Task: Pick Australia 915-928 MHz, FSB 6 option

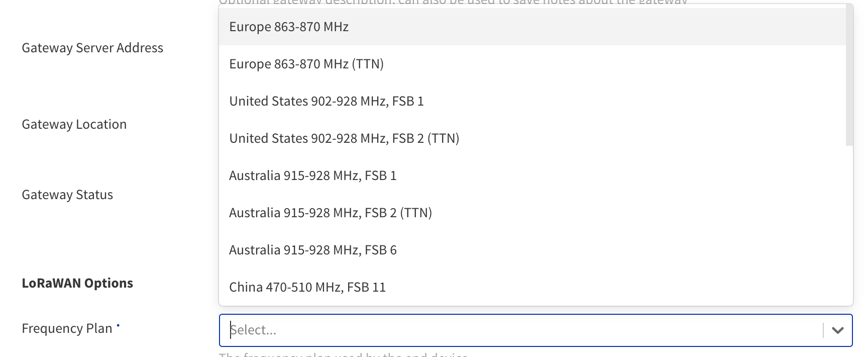Action: [x=312, y=249]
